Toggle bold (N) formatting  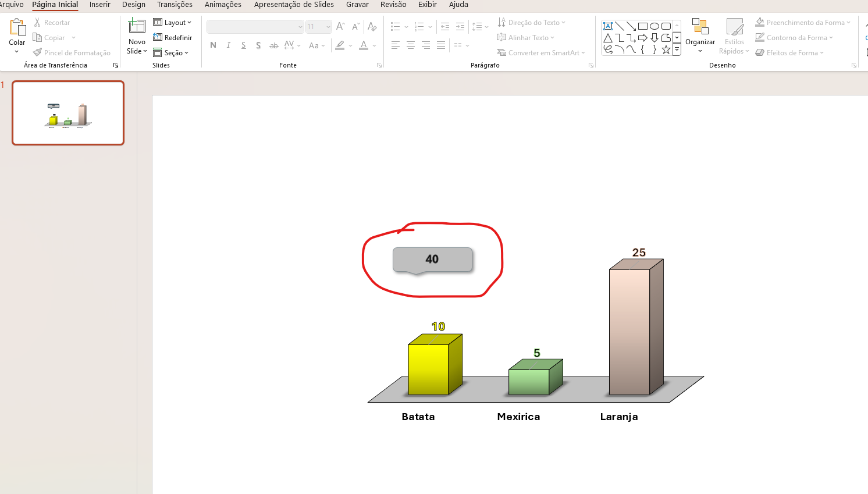213,45
